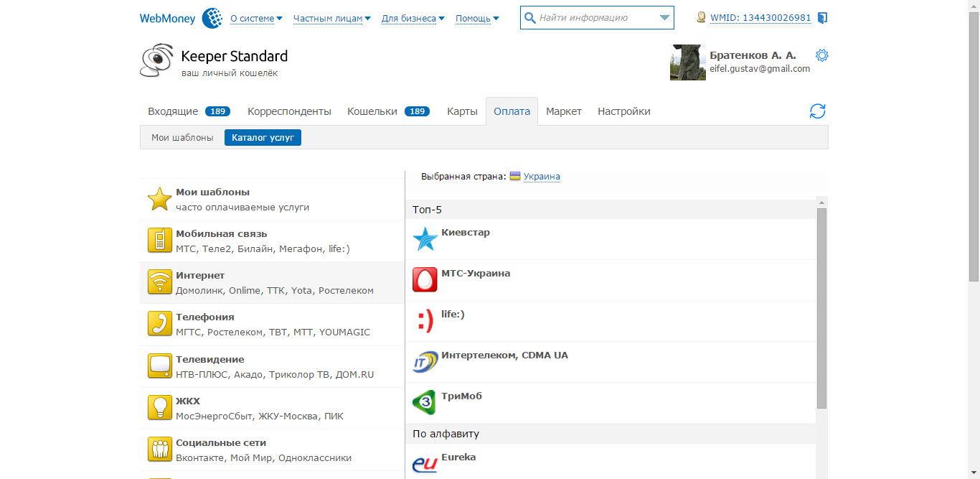Image resolution: width=980 pixels, height=479 pixels.
Task: Open the Eureka service logo
Action: pyautogui.click(x=425, y=464)
